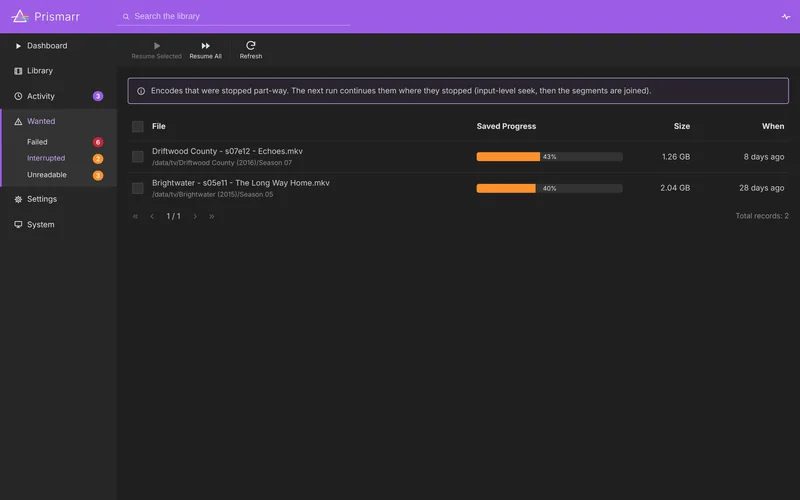Check the Brightwater row checkbox
Screen dimensions: 800x500
coord(138,188)
